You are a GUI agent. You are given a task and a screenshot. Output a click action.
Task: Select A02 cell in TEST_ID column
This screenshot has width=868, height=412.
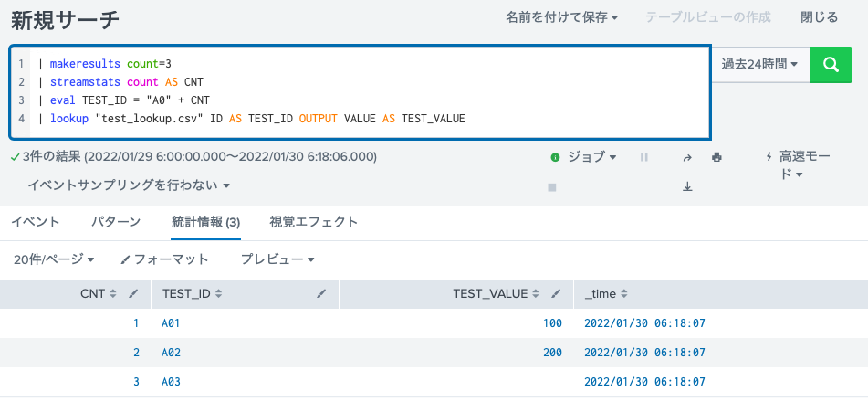(x=171, y=353)
